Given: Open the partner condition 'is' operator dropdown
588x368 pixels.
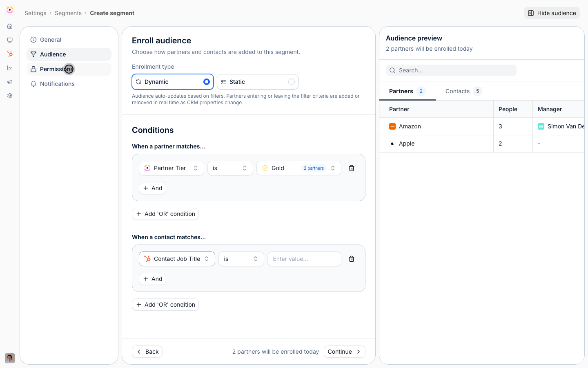Looking at the screenshot, I should [230, 168].
